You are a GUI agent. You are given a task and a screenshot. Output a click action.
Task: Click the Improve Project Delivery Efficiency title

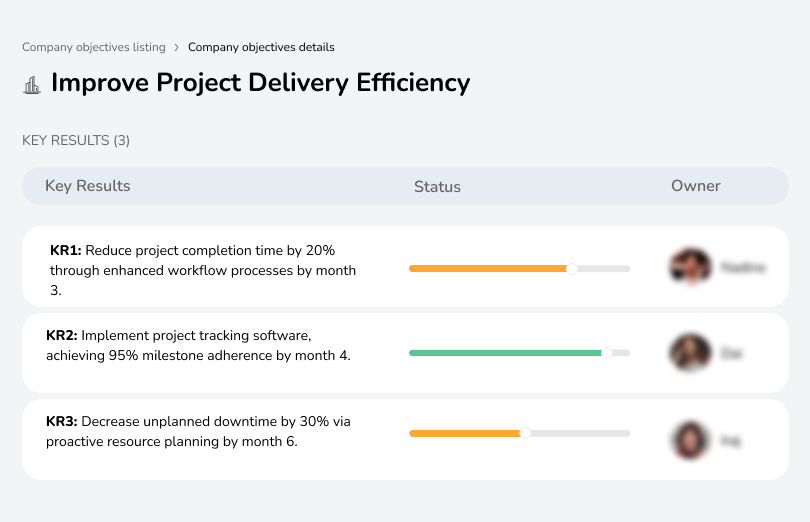click(x=260, y=83)
